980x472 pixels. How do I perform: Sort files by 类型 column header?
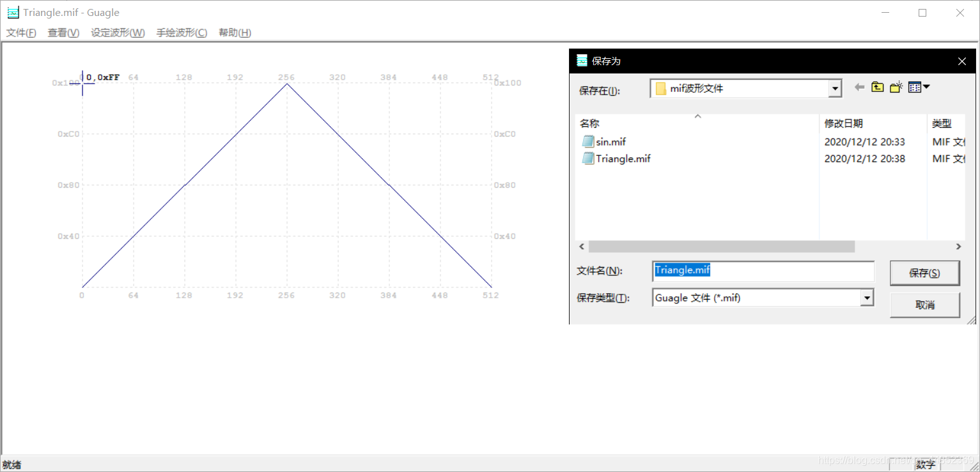[x=946, y=123]
